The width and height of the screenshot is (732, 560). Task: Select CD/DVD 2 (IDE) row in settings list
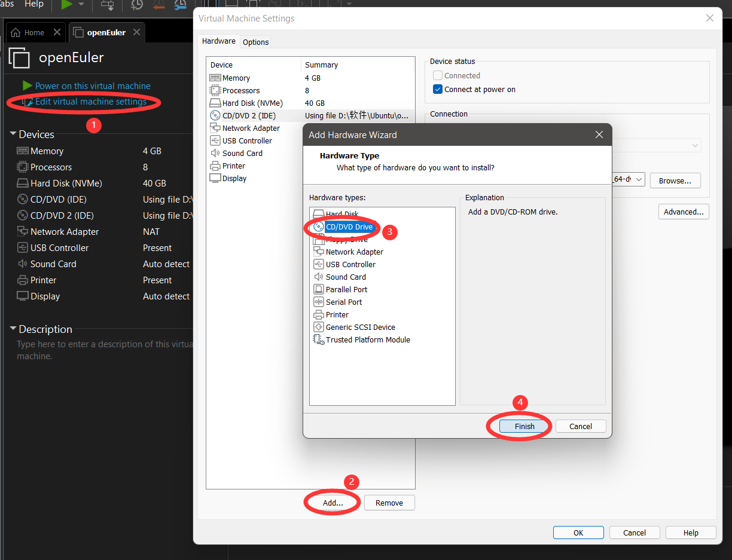pos(310,115)
